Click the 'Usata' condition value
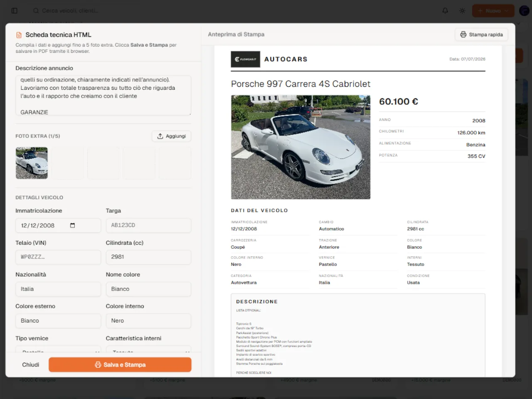 pos(413,283)
